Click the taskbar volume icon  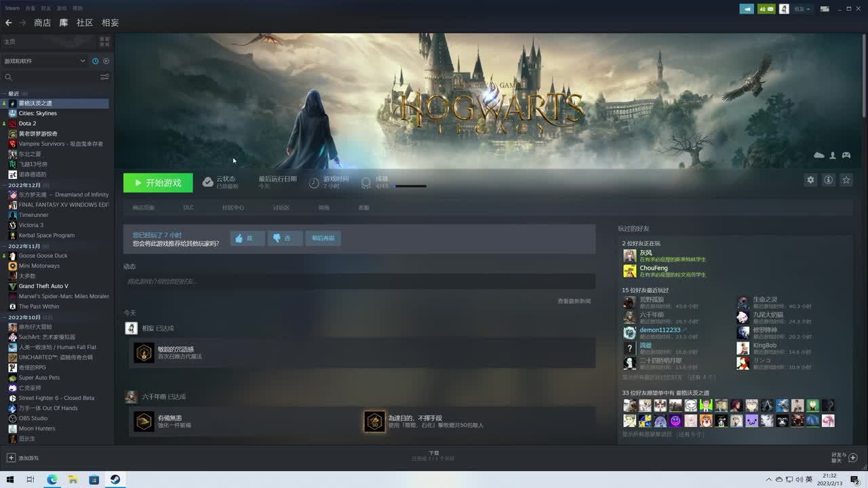tap(799, 480)
